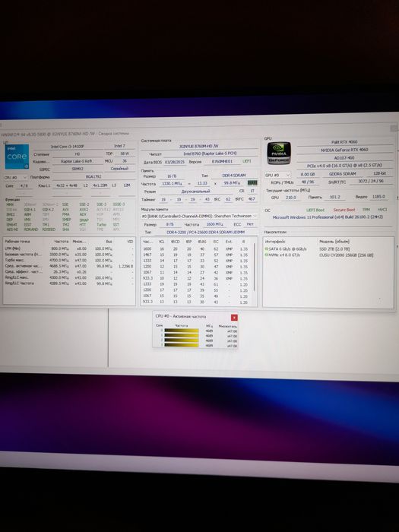The height and width of the screenshot is (532, 399).
Task: Click the GPU clock value '210.0'
Action: [291, 197]
